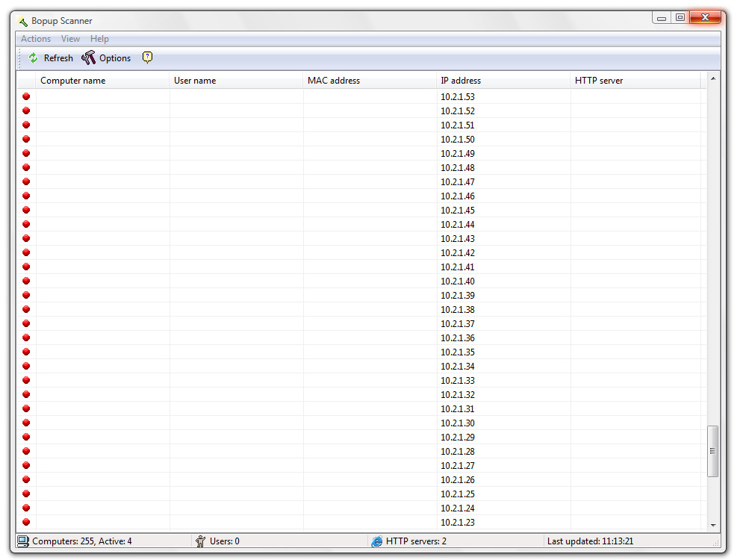Screen dimensions: 743x560
Task: Click the red status dot for 10.2.1.40
Action: (26, 281)
